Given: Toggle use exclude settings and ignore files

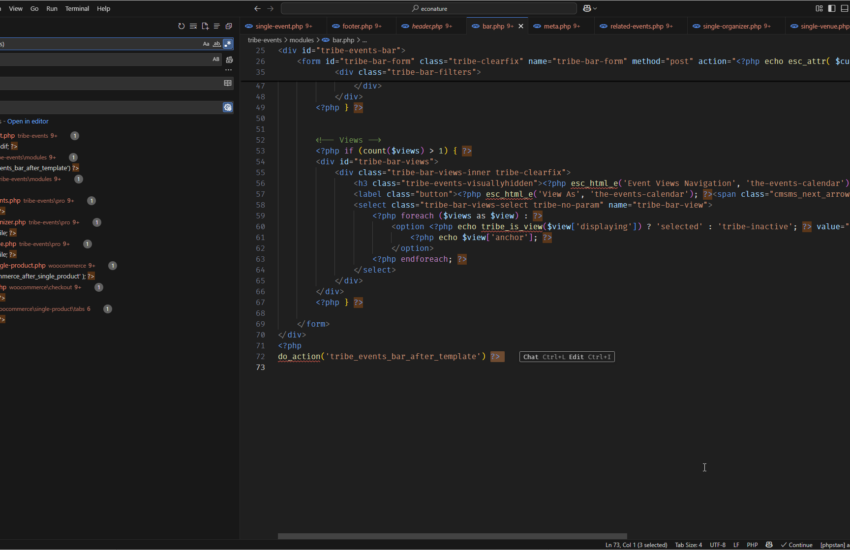Looking at the screenshot, I should click(228, 107).
